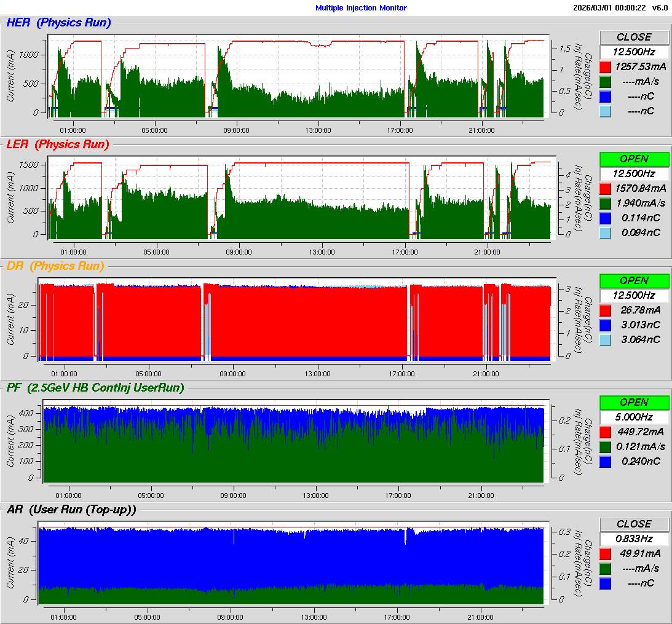Image resolution: width=672 pixels, height=624 pixels.
Task: Click DR blue swatch beside 3.013nC
Action: point(605,325)
